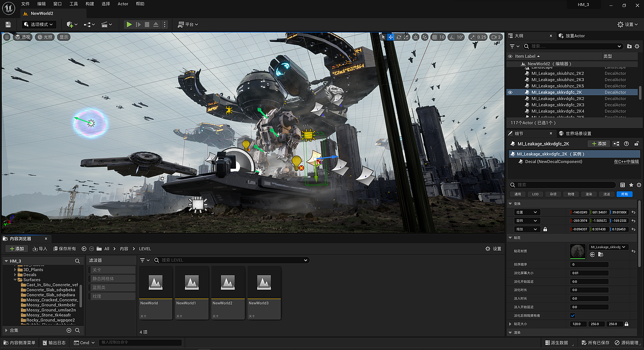Open the 旋转 rotation type dropdown

point(527,221)
